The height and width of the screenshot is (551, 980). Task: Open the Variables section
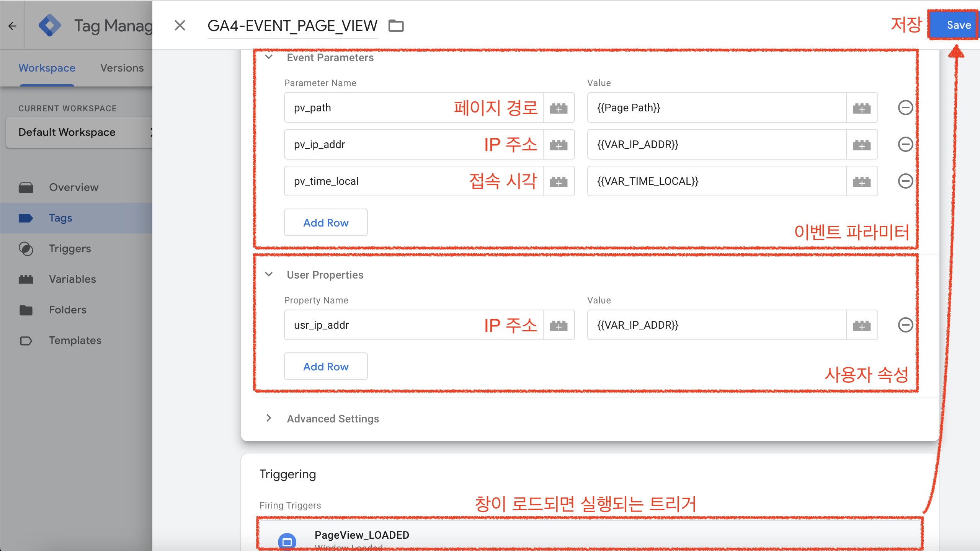pyautogui.click(x=72, y=279)
